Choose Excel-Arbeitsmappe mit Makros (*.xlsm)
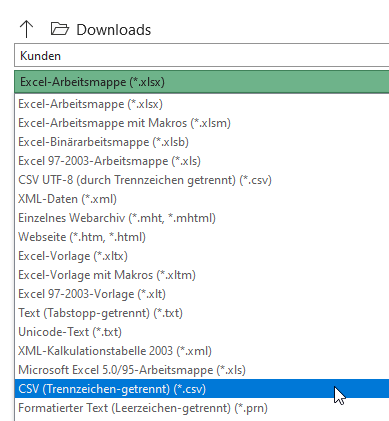The height and width of the screenshot is (421, 389). tap(202, 123)
